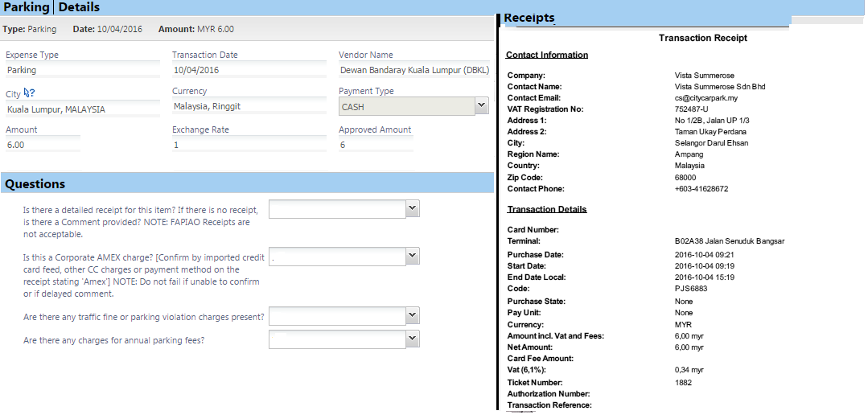Focus the City field with Kuala Lumpur
Screen dimensions: 868x419
coord(80,109)
